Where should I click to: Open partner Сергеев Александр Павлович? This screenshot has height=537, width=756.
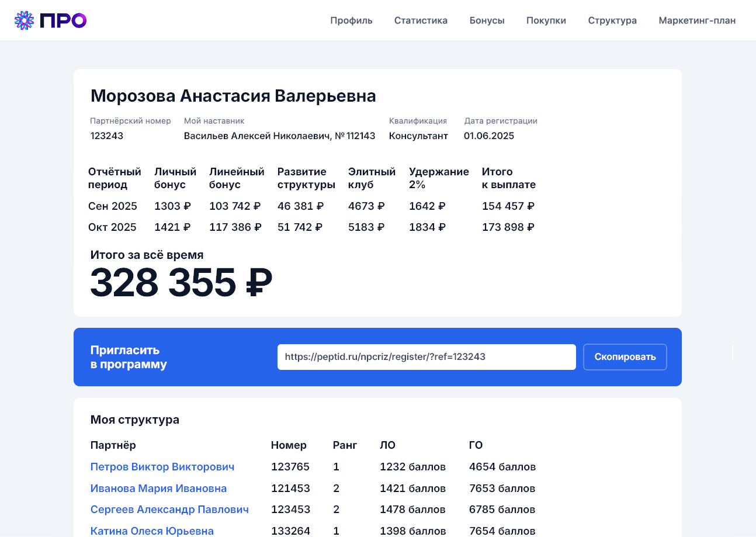tap(169, 510)
